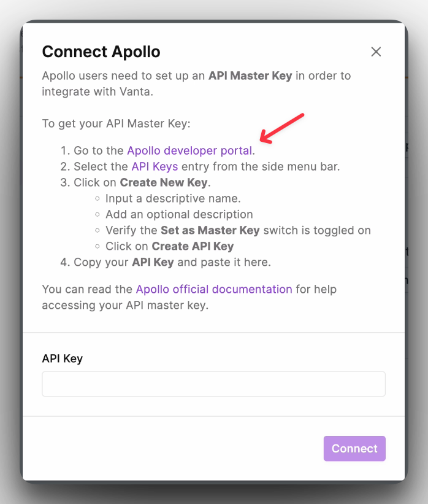This screenshot has height=504, width=428.
Task: Click the Add an optional description bullet
Action: click(179, 214)
